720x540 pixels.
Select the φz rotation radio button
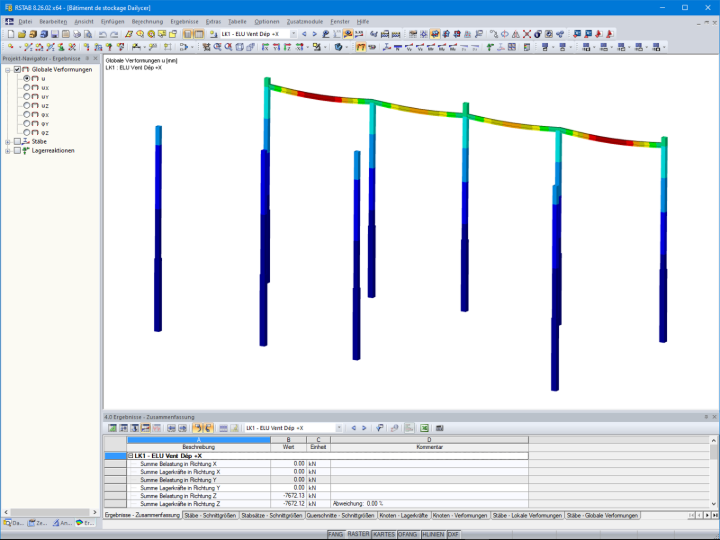(27, 132)
